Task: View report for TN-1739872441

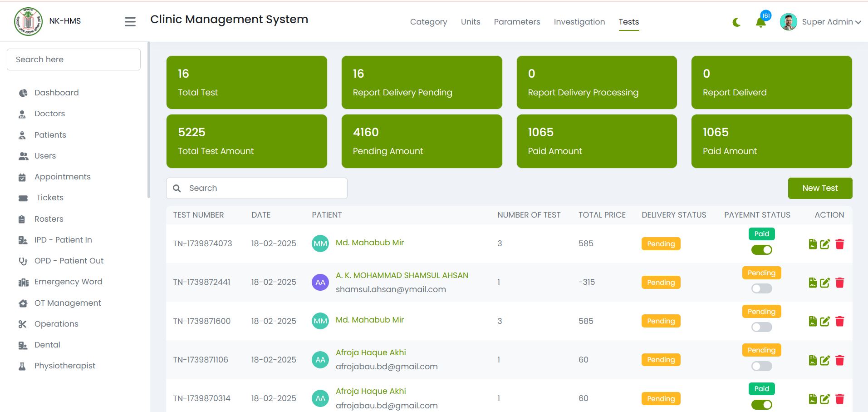Action: tap(813, 283)
